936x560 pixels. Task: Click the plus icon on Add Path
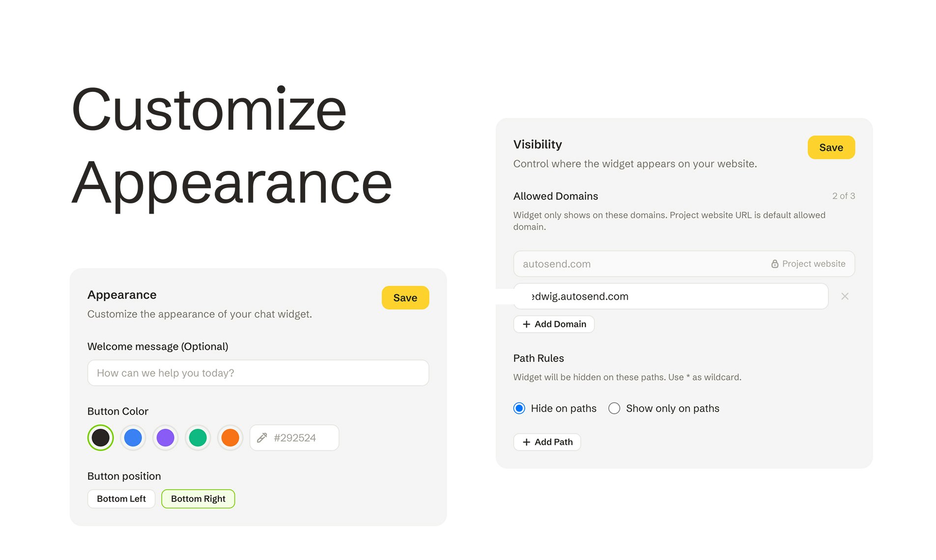526,442
